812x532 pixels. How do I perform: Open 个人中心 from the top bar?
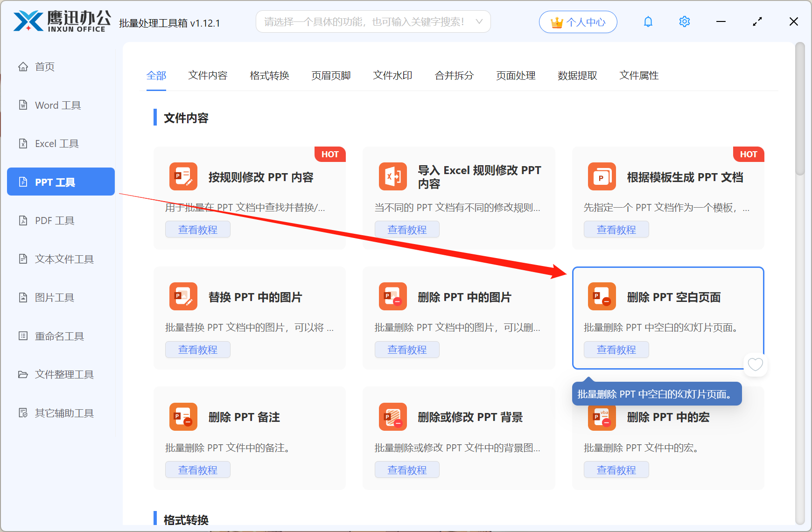point(578,21)
